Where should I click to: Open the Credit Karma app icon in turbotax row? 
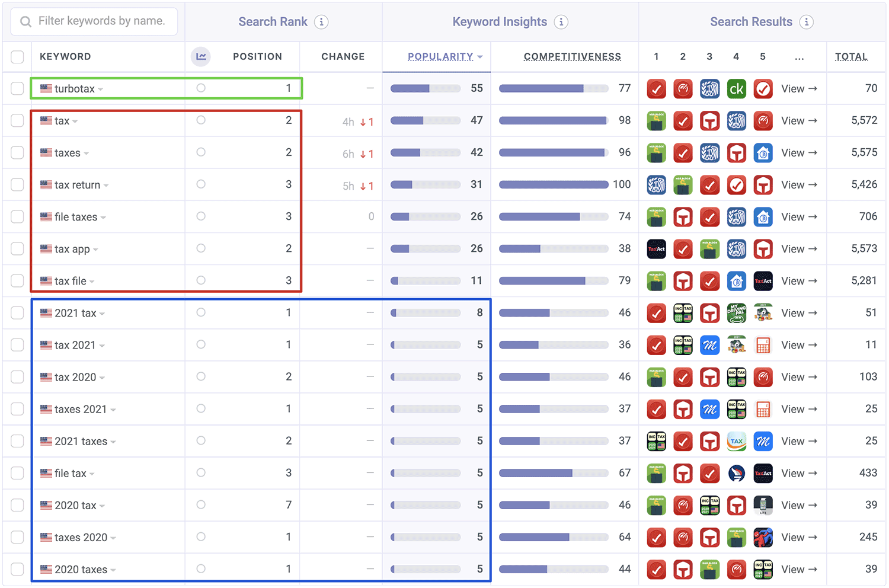[736, 89]
